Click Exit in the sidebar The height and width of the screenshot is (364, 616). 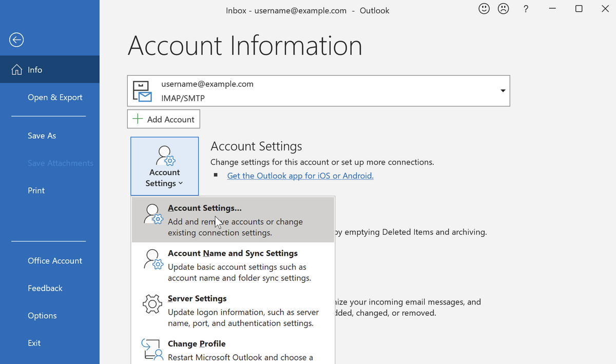(x=50, y=343)
